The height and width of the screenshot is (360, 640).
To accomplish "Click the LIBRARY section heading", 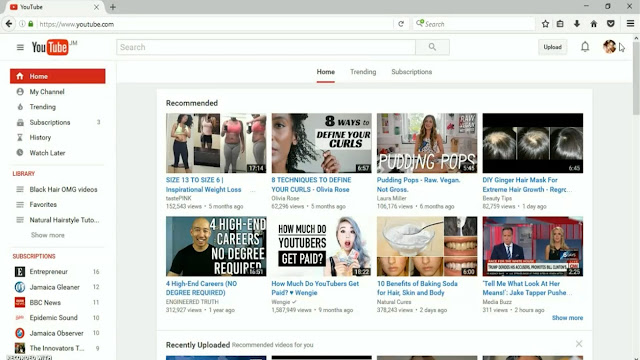I will [x=24, y=174].
